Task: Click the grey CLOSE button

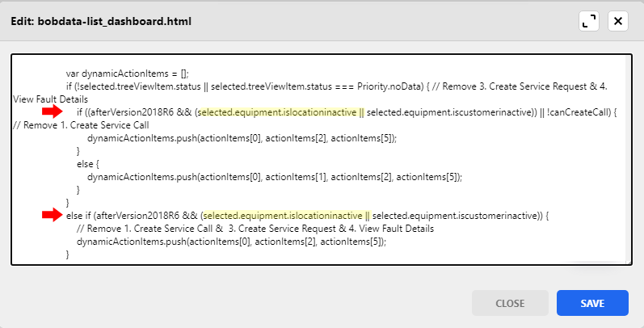Action: [510, 303]
